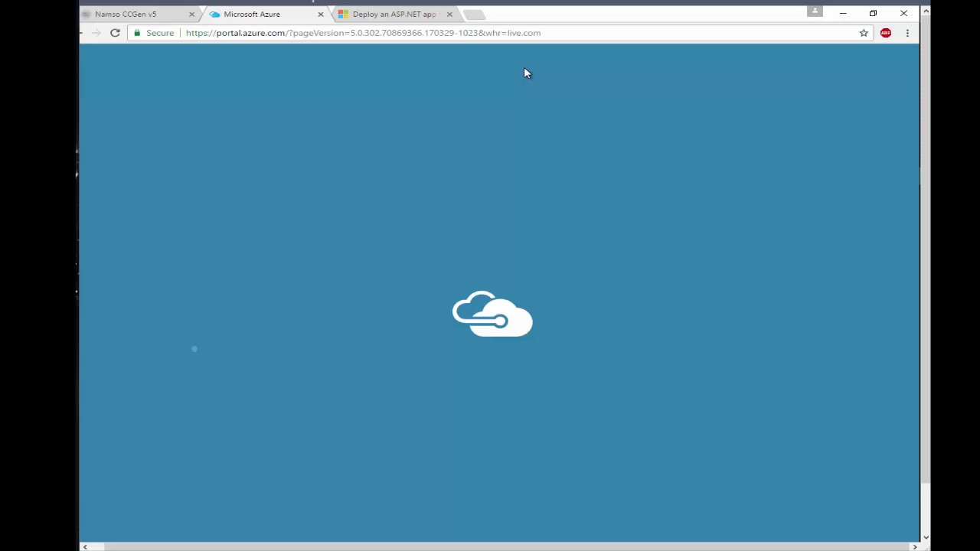Viewport: 980px width, 551px height.
Task: Bookmark this page with the star icon
Action: [x=864, y=33]
